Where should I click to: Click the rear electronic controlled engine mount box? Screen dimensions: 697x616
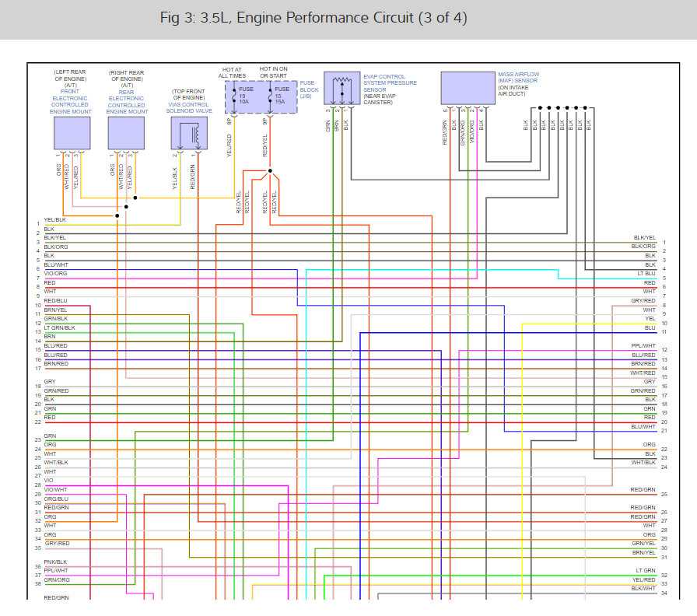[x=126, y=133]
